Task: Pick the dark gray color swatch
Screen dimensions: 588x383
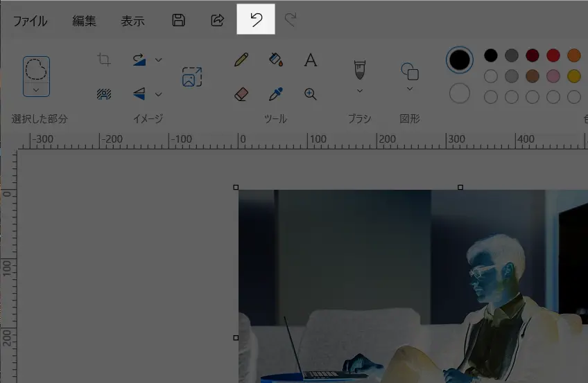Action: coord(512,55)
